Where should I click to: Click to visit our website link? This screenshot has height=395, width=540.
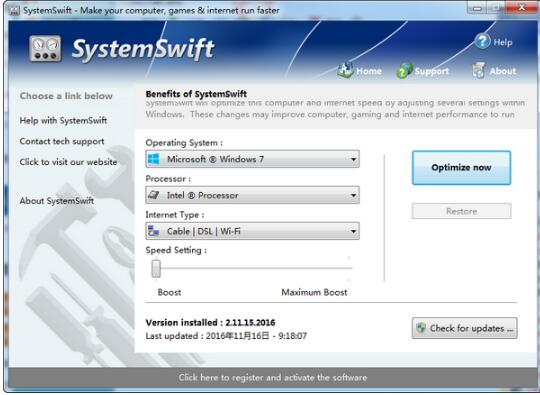[68, 162]
